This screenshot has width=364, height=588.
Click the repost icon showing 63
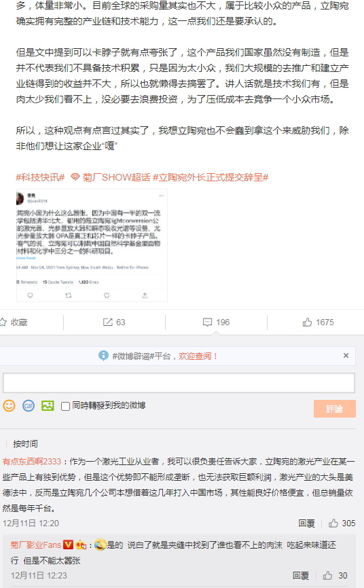coord(108,322)
